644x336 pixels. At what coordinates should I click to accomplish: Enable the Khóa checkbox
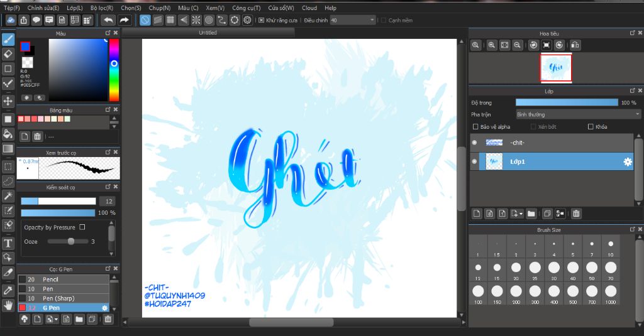[591, 127]
